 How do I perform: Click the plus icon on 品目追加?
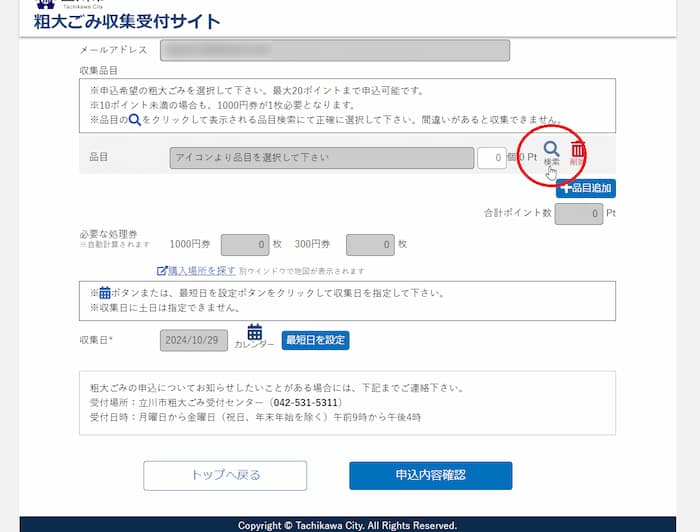(565, 188)
